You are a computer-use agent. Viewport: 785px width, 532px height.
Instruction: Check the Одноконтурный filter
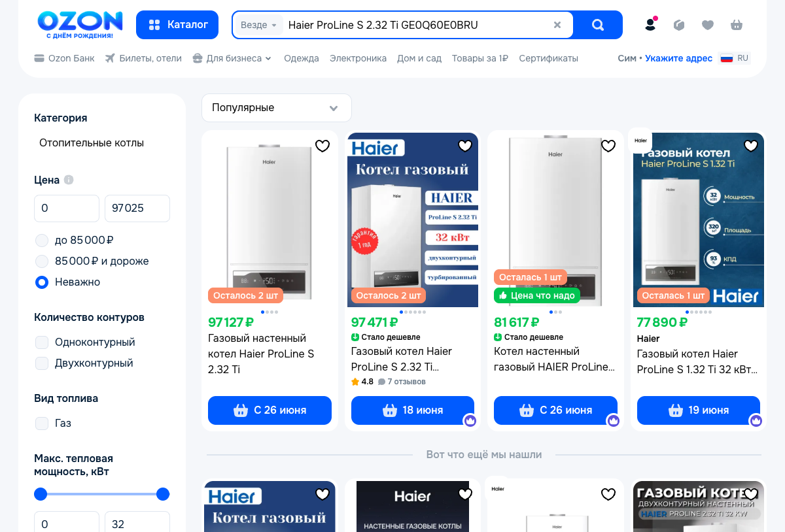[42, 342]
